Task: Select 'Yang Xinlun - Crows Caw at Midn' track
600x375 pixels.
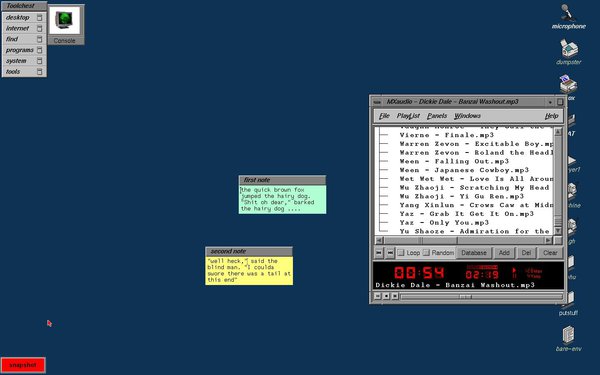Action: [476, 205]
